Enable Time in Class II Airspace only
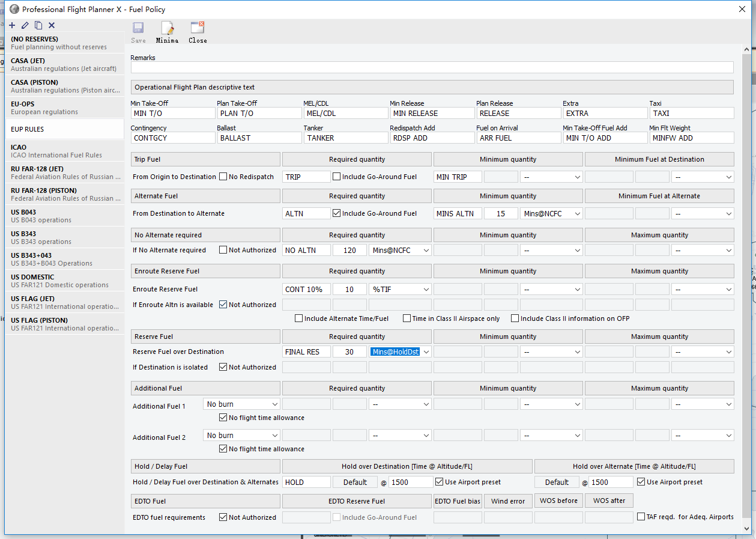756x539 pixels. [407, 318]
